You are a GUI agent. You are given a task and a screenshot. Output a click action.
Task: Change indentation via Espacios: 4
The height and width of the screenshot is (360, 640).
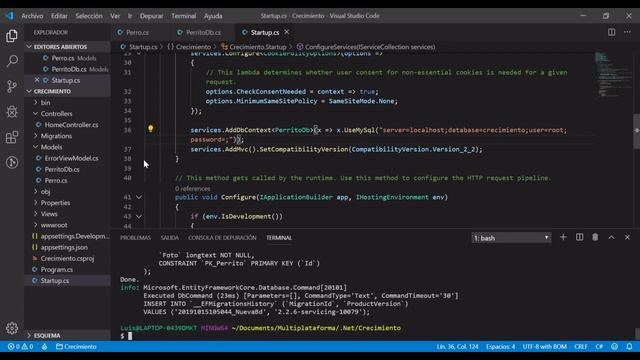tap(500, 347)
